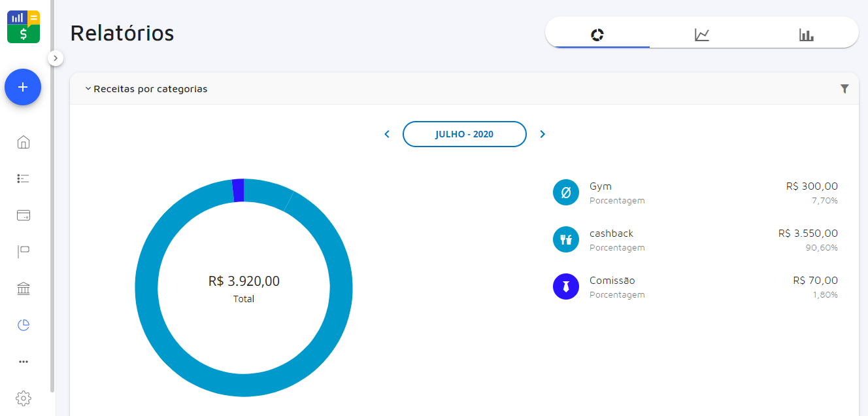
Task: Open the settings gear icon
Action: [24, 398]
